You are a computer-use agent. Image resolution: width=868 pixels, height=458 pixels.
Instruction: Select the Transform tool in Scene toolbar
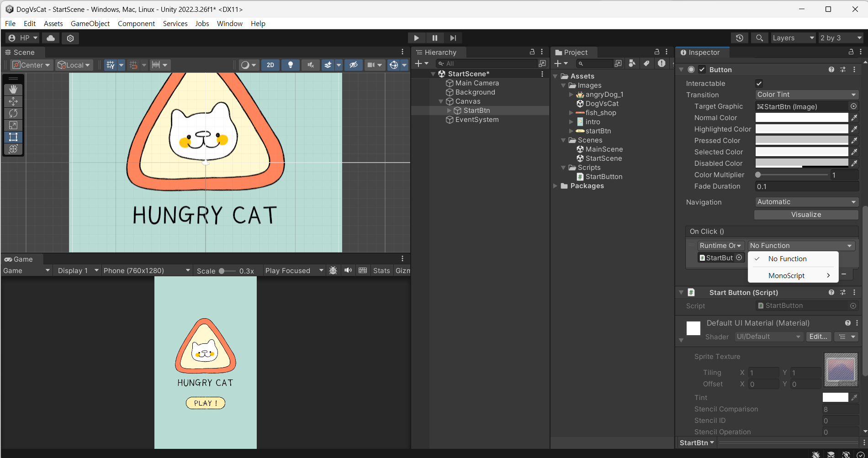click(x=13, y=149)
